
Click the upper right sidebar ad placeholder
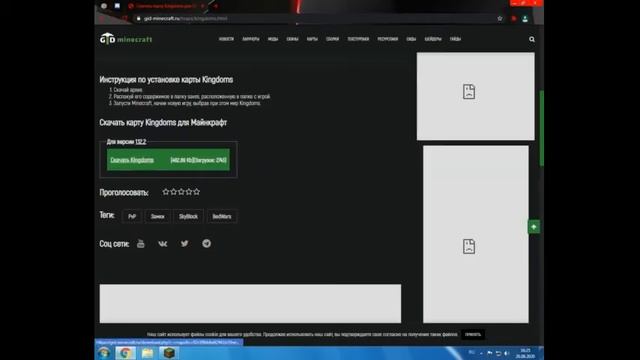pos(476,96)
